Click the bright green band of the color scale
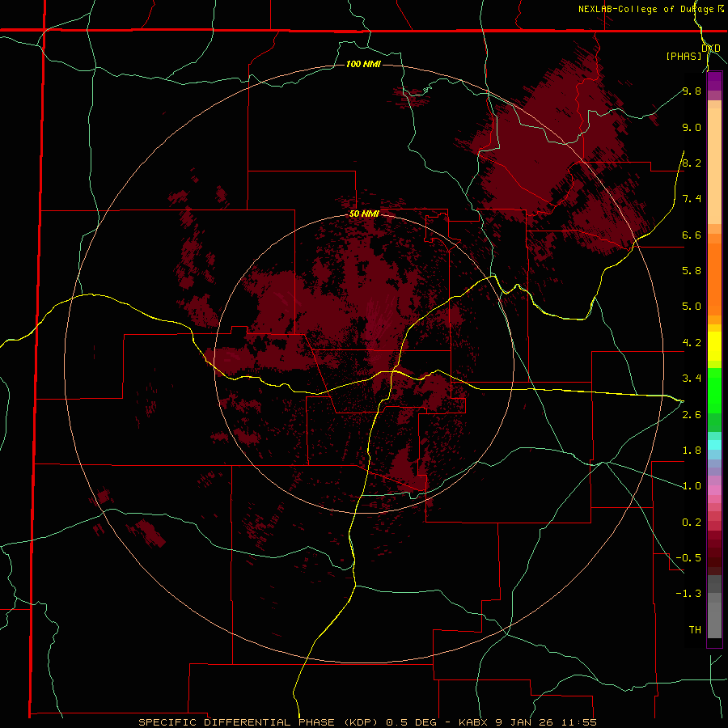Screen dimensions: 728x728 [x=714, y=390]
